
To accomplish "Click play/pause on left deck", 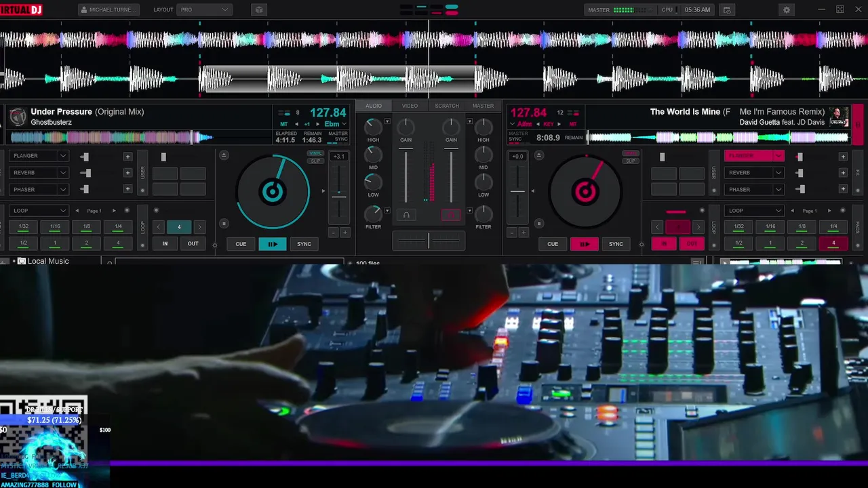I will (x=273, y=244).
